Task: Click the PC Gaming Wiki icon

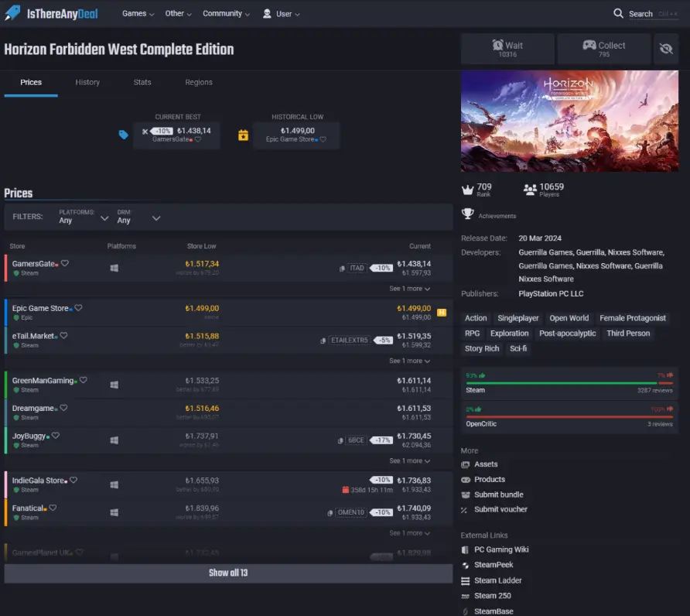Action: click(465, 550)
